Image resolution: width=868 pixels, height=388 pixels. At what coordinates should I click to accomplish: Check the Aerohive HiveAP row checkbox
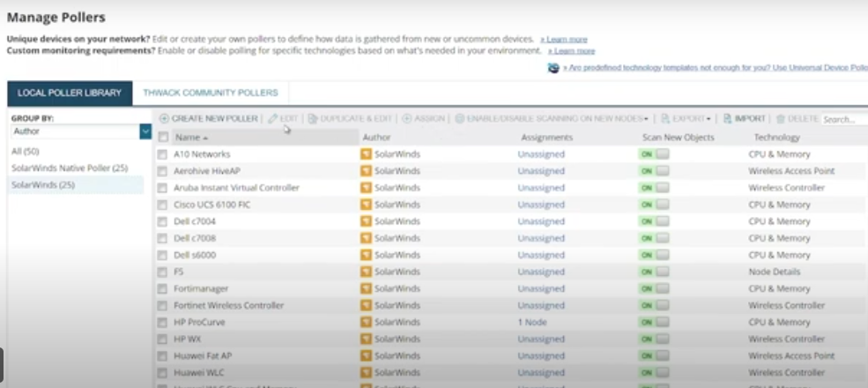tap(161, 171)
